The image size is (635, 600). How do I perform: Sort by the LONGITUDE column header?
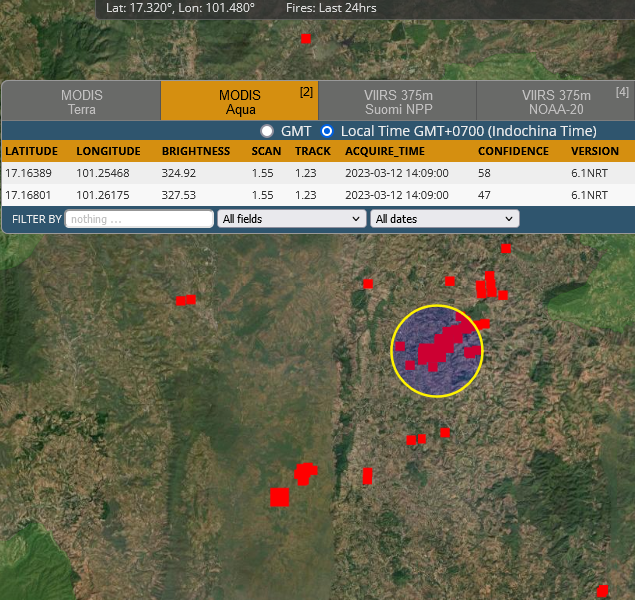tap(109, 151)
